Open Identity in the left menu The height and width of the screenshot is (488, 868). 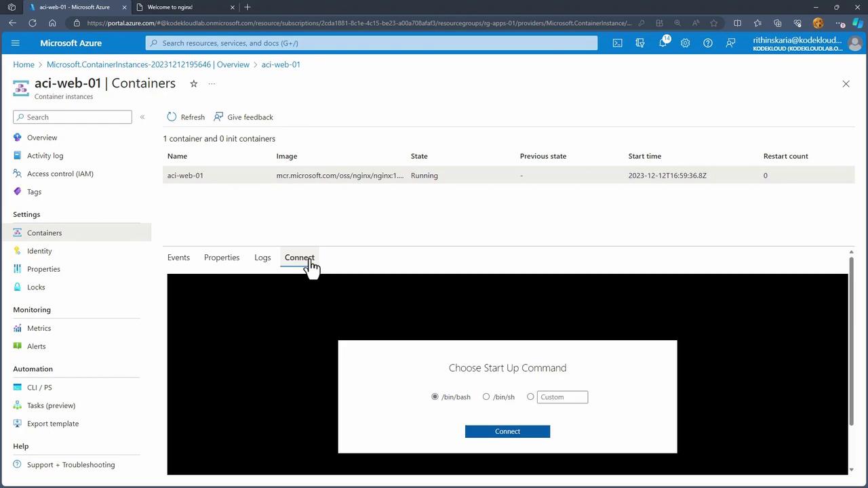39,251
